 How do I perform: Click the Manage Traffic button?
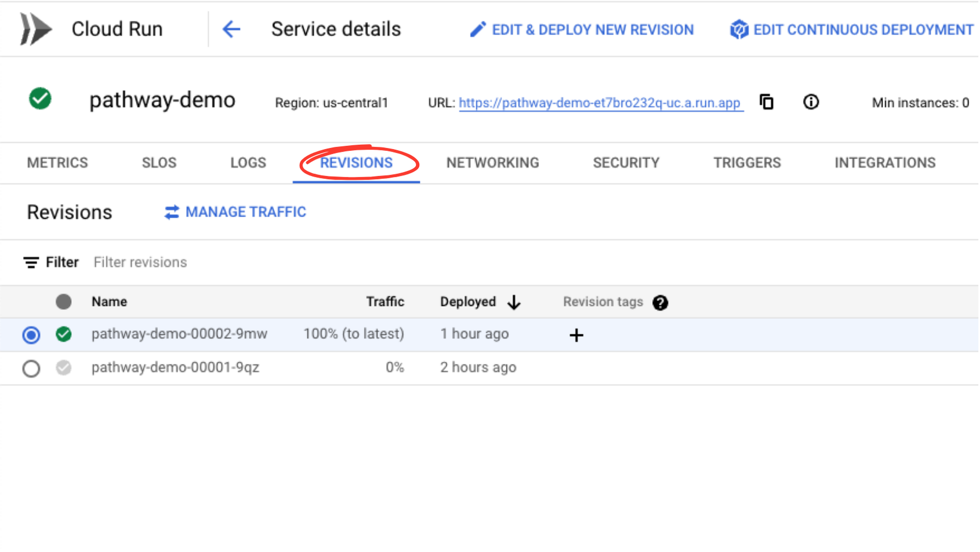pos(235,212)
